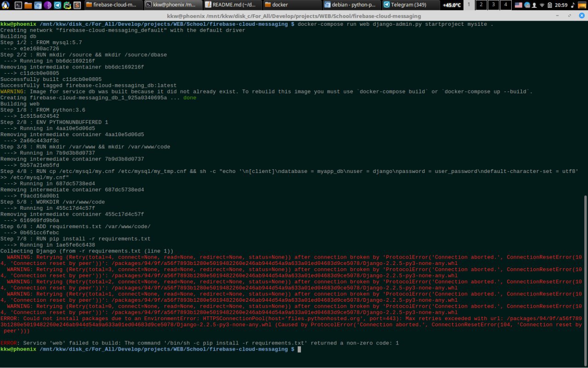Launch Sublime Text from panel launcher
This screenshot has height=368, width=588.
(77, 5)
